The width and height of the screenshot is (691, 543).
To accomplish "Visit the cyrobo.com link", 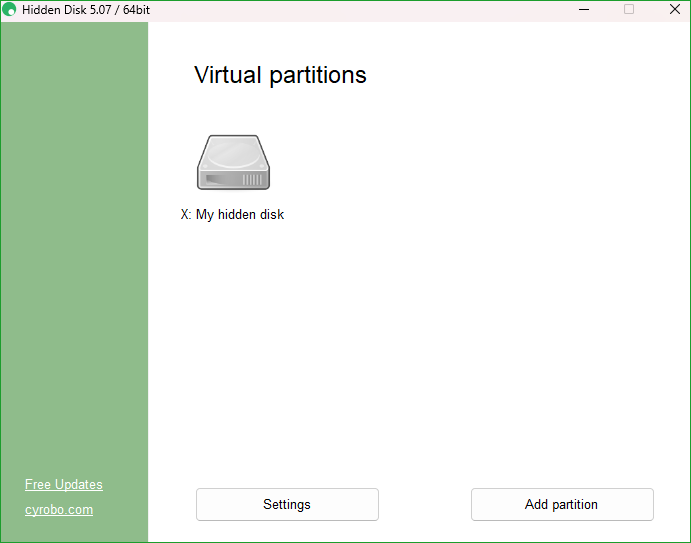I will 59,510.
